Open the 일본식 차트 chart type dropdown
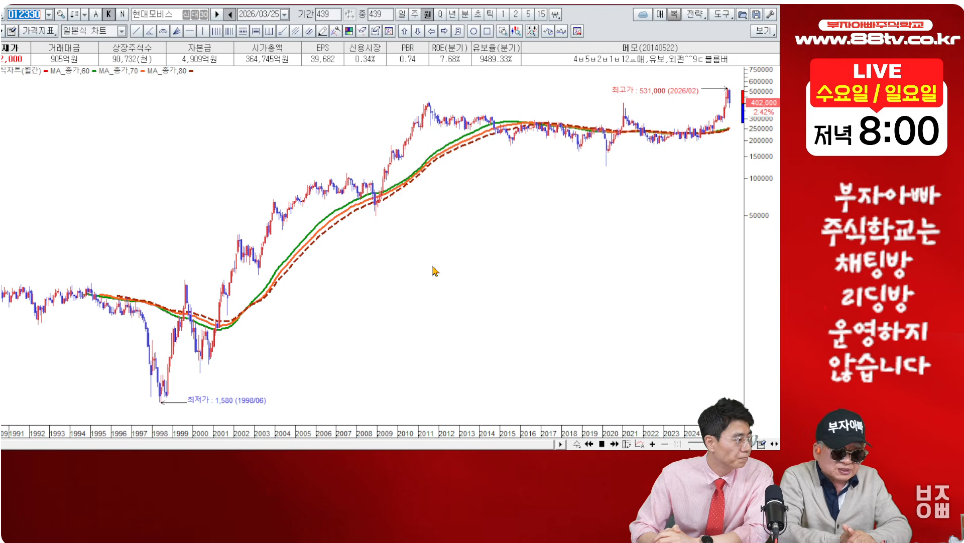The height and width of the screenshot is (543, 964). [122, 31]
